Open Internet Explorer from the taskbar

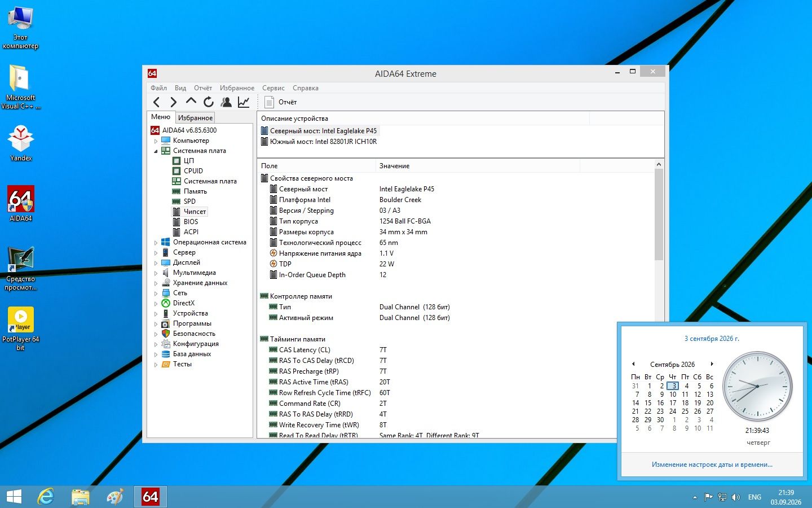(46, 497)
